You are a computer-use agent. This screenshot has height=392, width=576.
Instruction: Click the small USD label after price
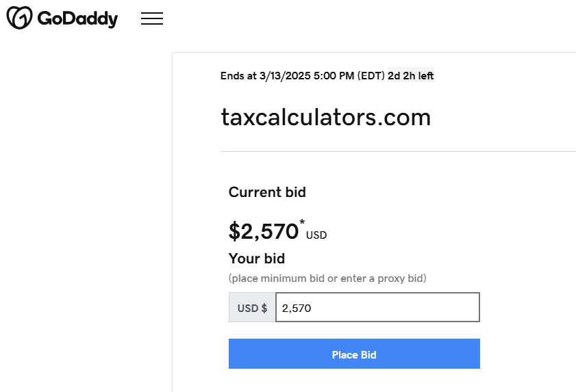[316, 235]
